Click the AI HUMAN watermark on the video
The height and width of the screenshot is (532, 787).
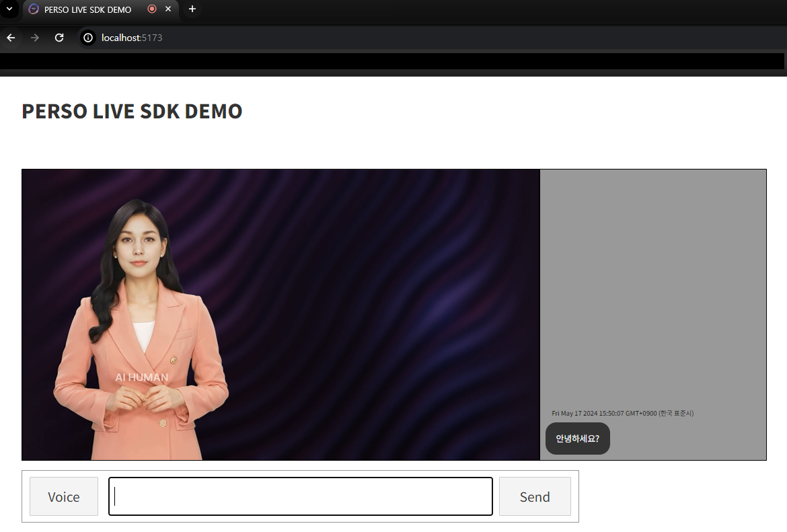141,377
